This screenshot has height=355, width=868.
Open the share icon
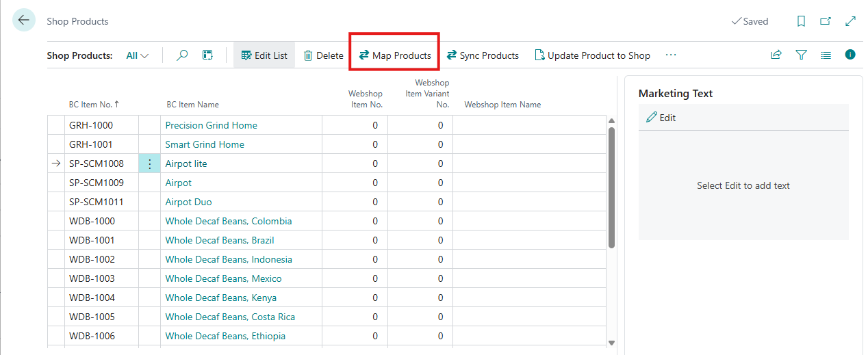776,55
